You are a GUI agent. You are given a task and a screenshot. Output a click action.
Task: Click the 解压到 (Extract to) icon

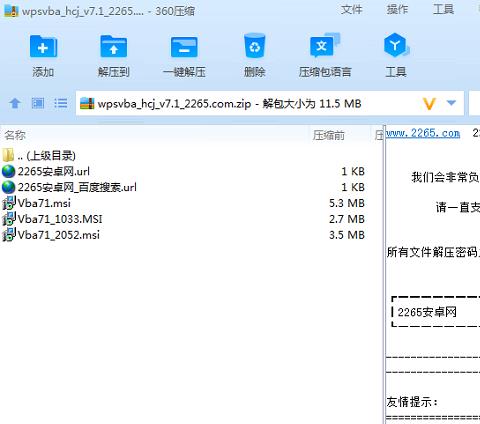click(x=113, y=47)
